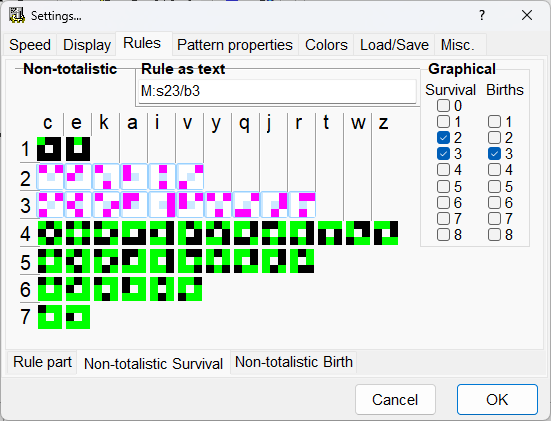Toggle neighborhood tile in row 3, column r

coord(303,205)
